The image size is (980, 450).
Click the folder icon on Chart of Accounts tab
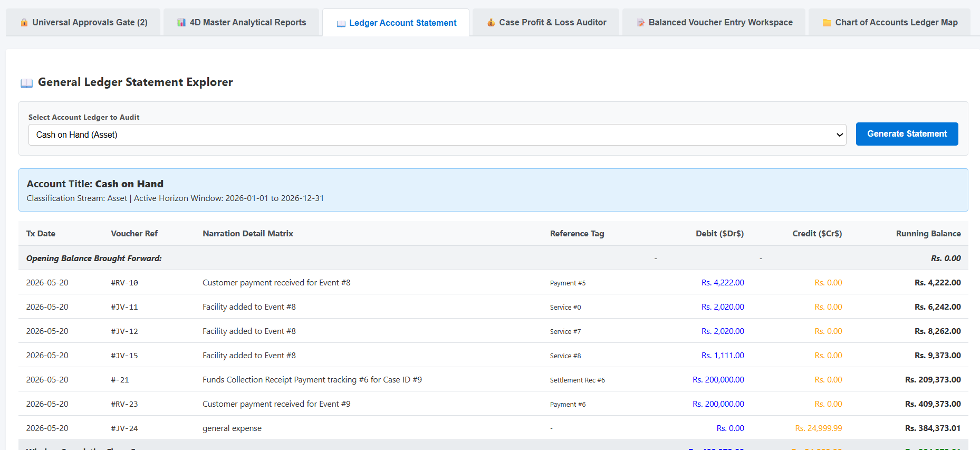[827, 23]
